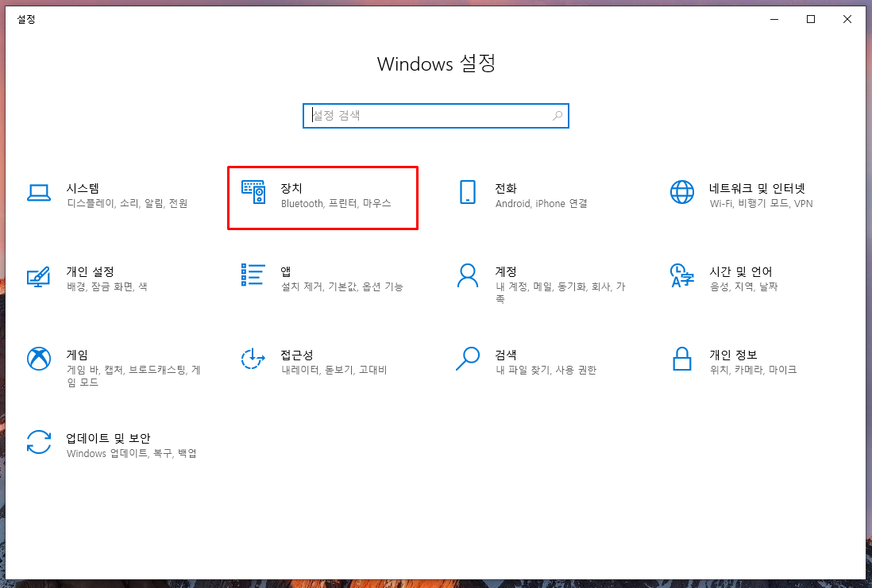
Task: Click description 위치, 카메라, 마이크
Action: [x=753, y=370]
